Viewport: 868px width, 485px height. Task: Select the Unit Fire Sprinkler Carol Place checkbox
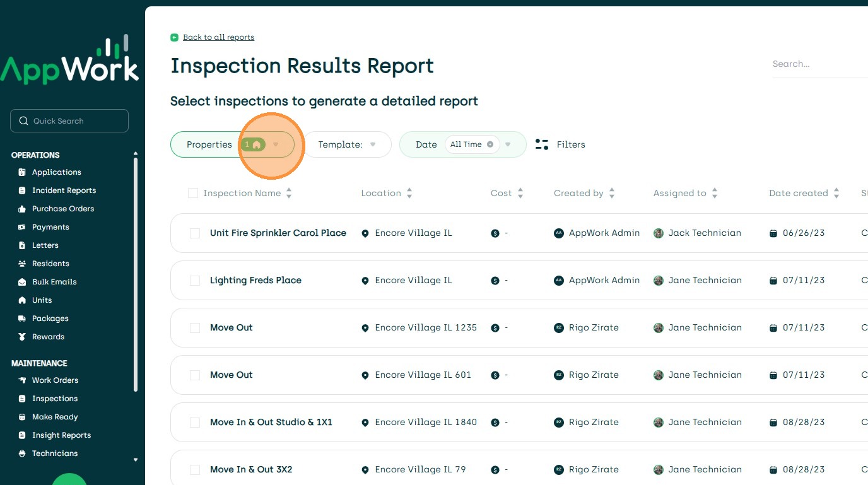click(195, 233)
